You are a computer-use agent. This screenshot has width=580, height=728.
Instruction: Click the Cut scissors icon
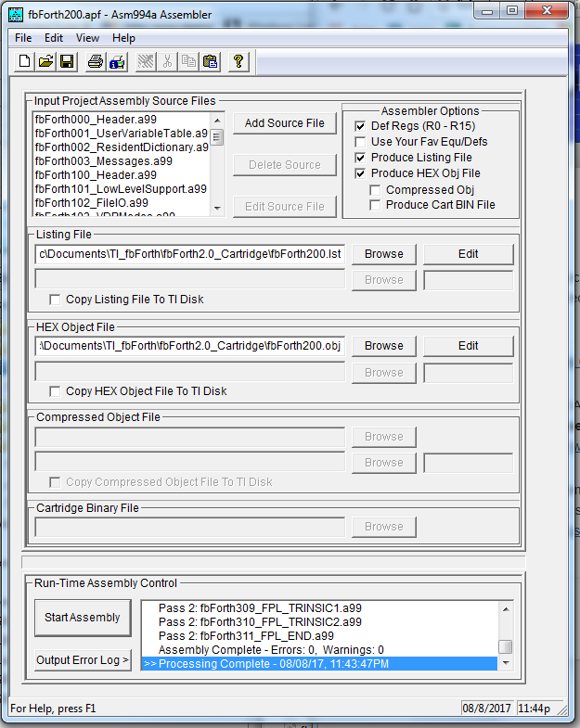[167, 61]
